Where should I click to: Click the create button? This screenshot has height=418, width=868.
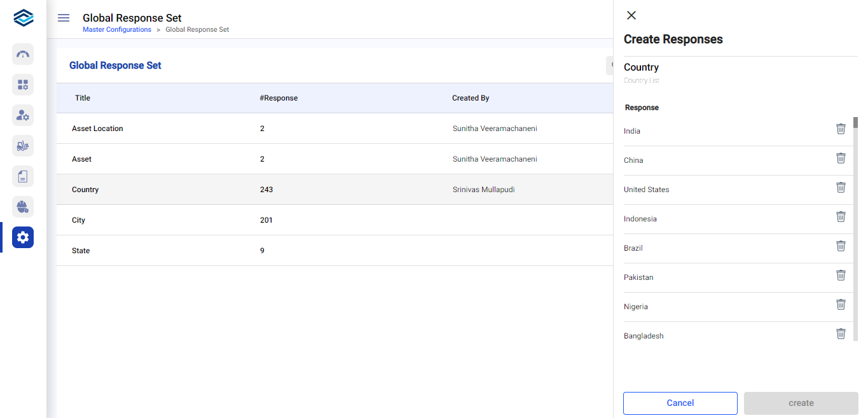pyautogui.click(x=801, y=403)
